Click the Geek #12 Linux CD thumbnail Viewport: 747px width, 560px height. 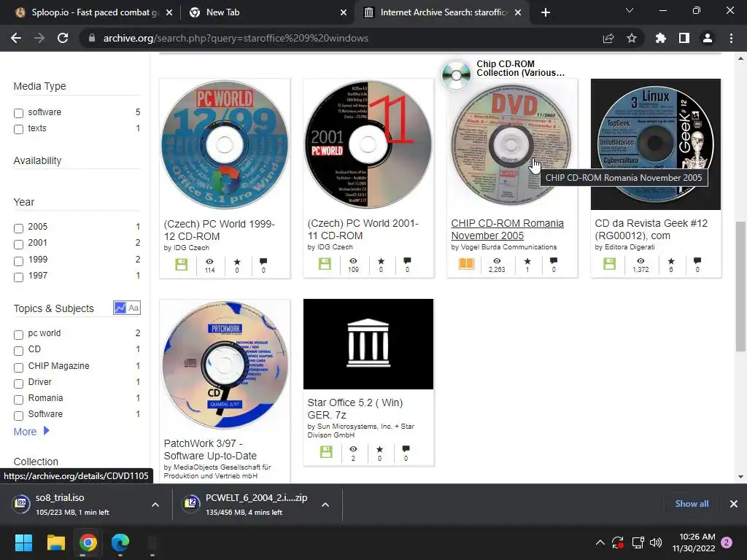656,144
